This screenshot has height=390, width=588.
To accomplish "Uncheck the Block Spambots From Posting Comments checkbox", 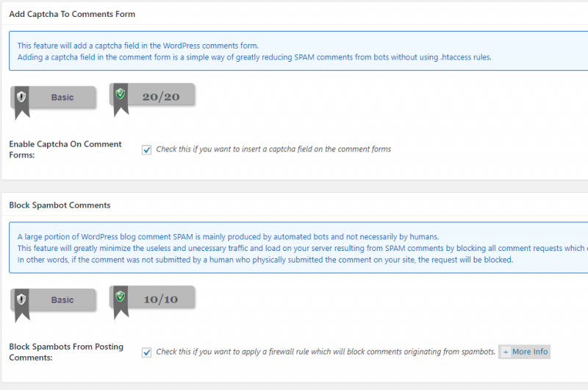I will [x=147, y=352].
